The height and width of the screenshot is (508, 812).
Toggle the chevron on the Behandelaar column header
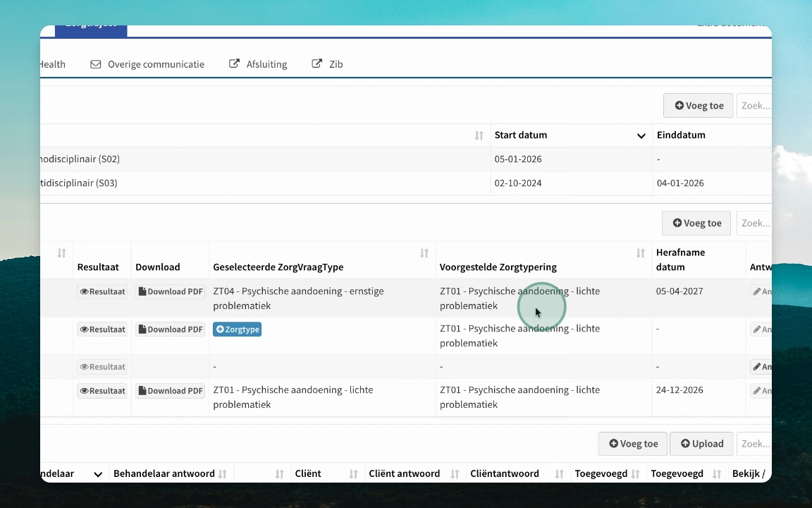click(98, 474)
